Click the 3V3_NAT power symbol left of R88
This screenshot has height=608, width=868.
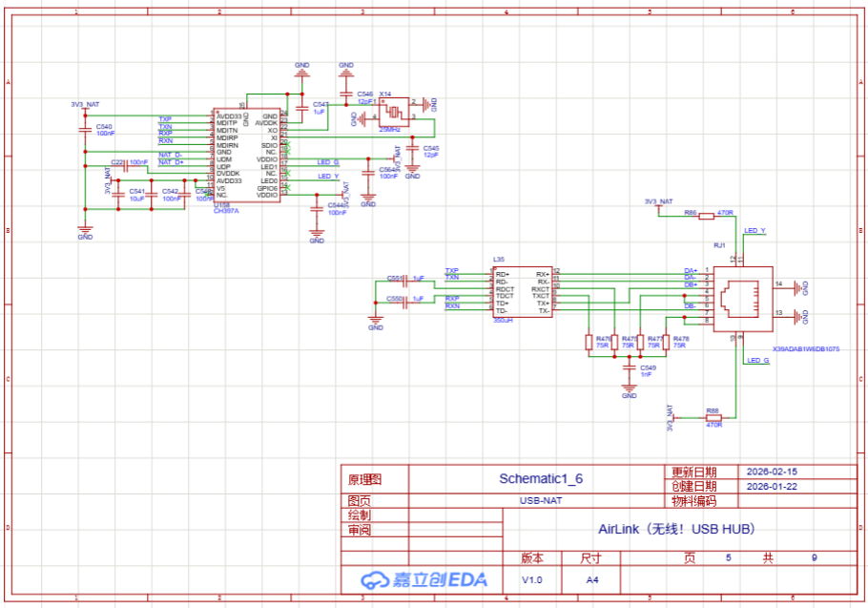(x=671, y=417)
